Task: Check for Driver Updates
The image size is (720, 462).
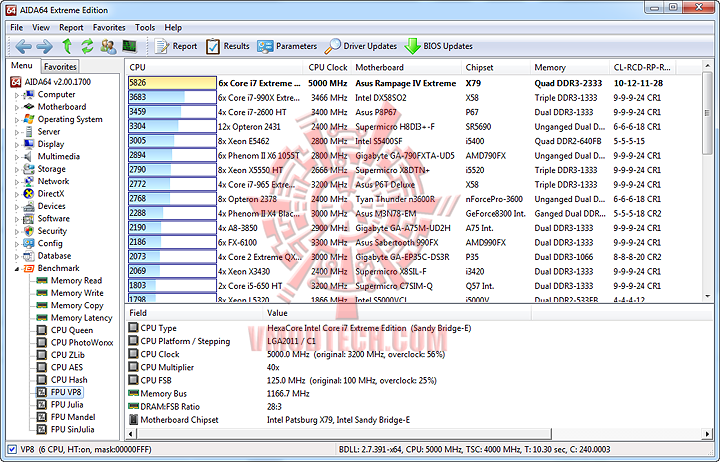Action: click(360, 46)
